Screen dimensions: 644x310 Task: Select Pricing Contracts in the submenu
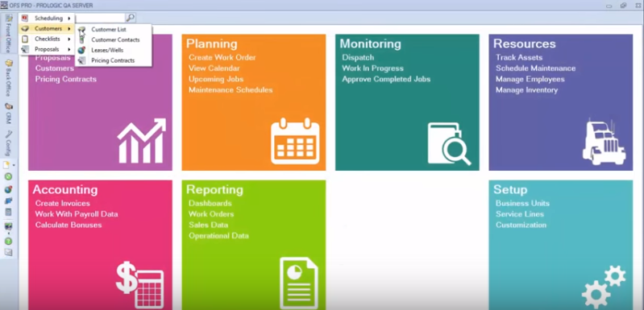click(113, 60)
